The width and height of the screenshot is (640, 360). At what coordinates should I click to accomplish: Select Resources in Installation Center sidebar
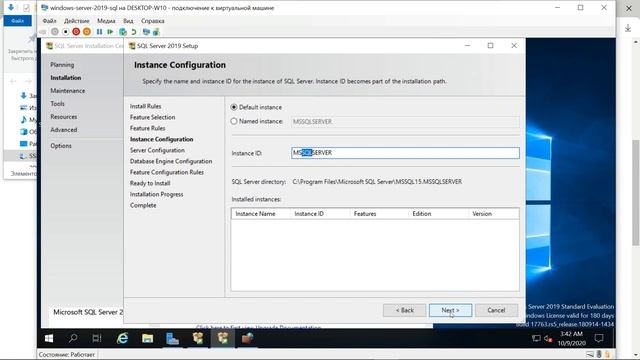coord(64,117)
